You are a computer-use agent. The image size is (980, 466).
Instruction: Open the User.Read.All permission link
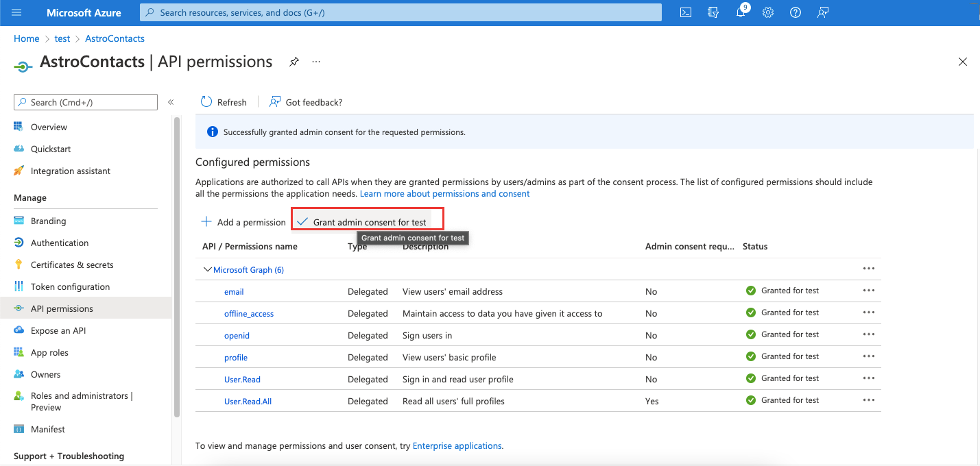coord(248,402)
